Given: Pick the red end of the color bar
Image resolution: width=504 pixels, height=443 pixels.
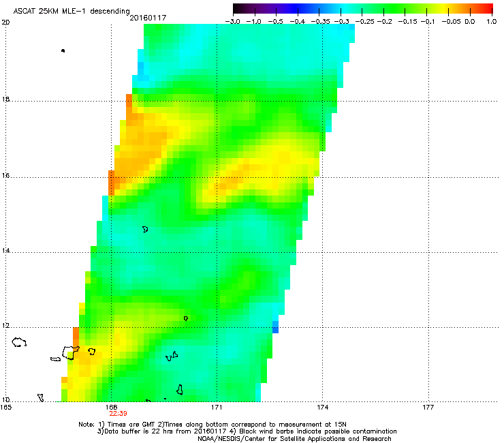Looking at the screenshot, I should tap(487, 9).
